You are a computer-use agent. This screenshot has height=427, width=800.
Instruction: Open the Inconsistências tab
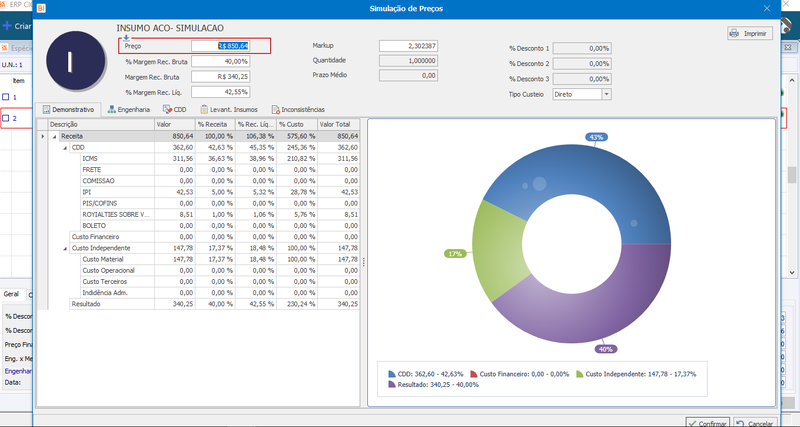[x=298, y=110]
